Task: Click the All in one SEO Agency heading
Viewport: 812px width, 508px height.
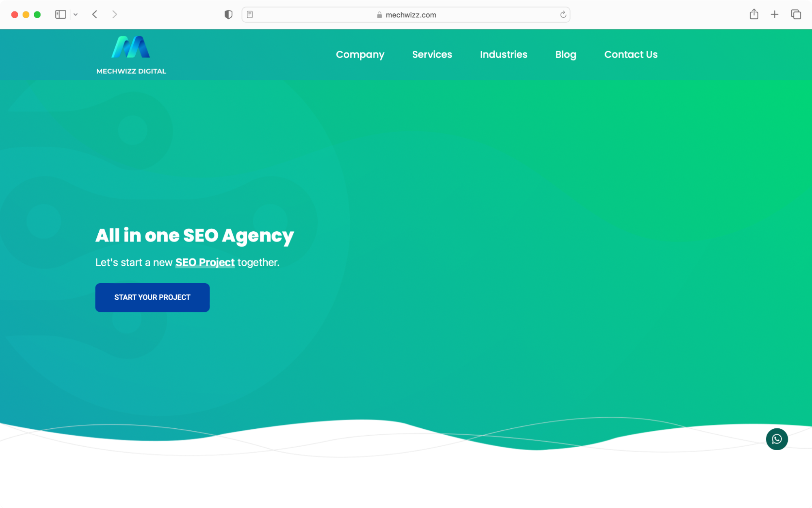Action: point(195,236)
